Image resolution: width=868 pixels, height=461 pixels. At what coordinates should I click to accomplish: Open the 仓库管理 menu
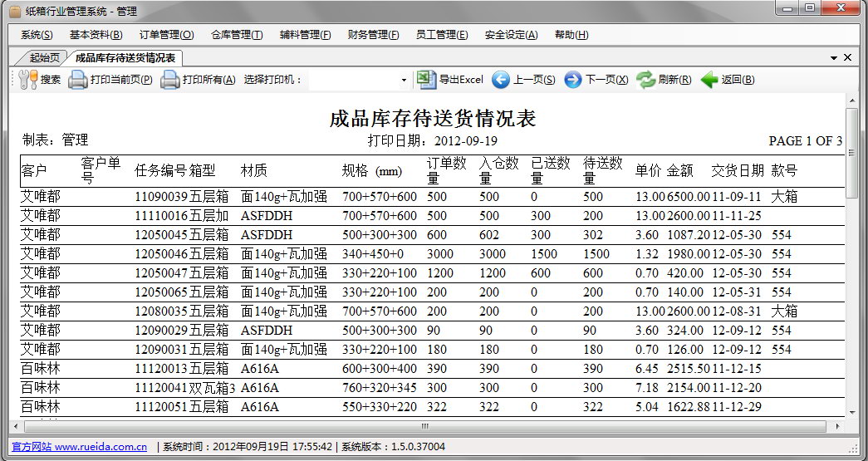coord(237,35)
